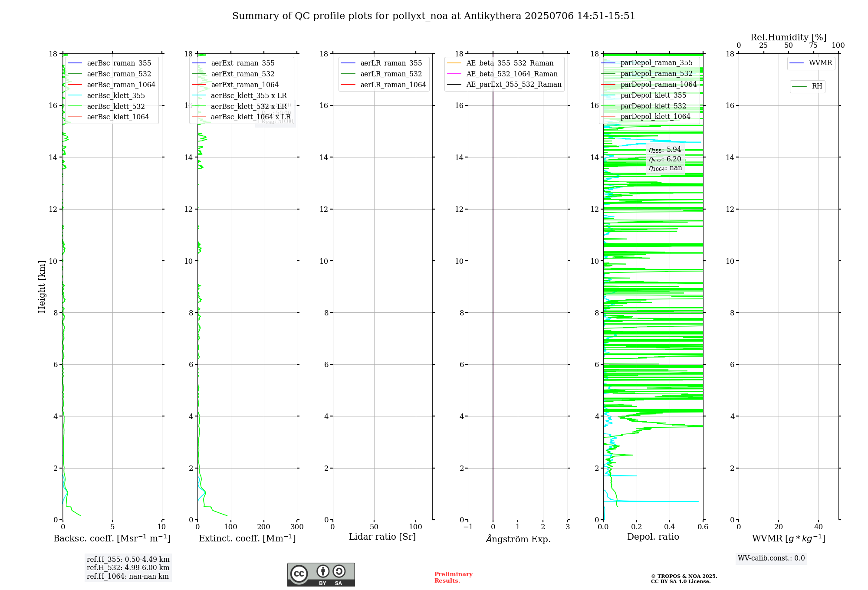Click the plot title mentioning pollyxt_noa at Antikythera
The height and width of the screenshot is (590, 868).
(434, 16)
